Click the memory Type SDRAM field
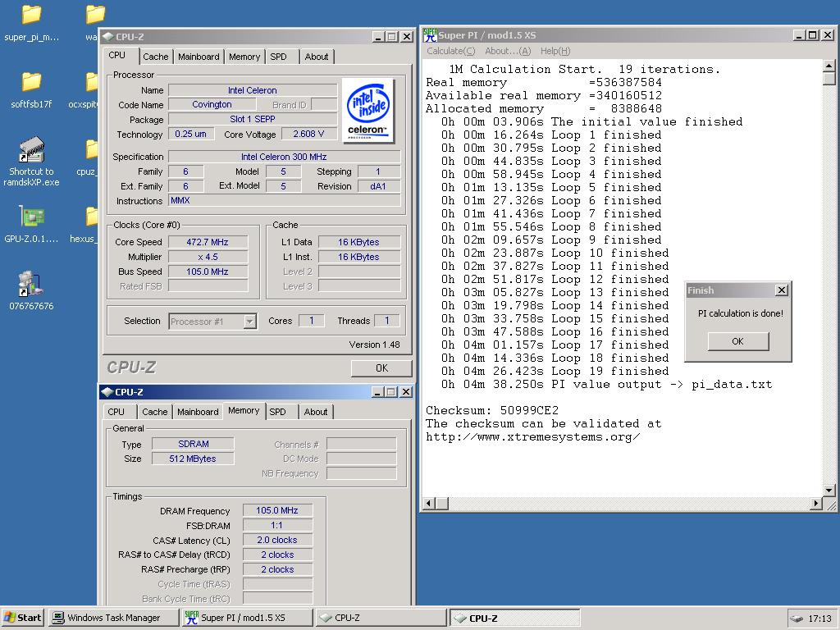Screen dimensions: 840x630 coord(193,444)
